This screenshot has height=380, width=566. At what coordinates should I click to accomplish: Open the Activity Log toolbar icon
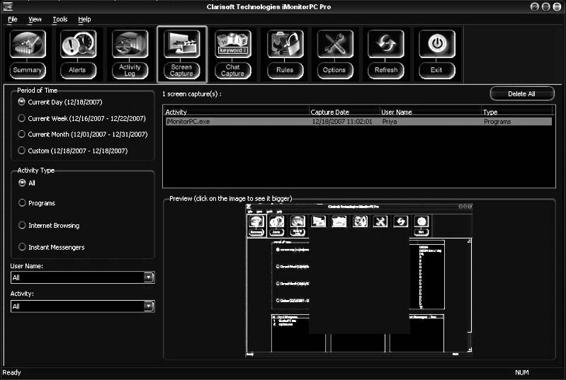pyautogui.click(x=130, y=44)
